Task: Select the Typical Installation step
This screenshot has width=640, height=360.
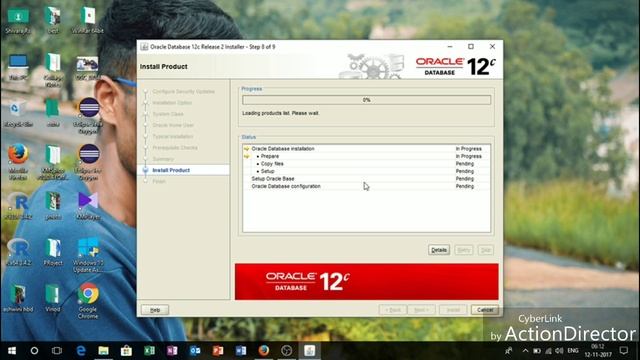Action: coord(173,136)
